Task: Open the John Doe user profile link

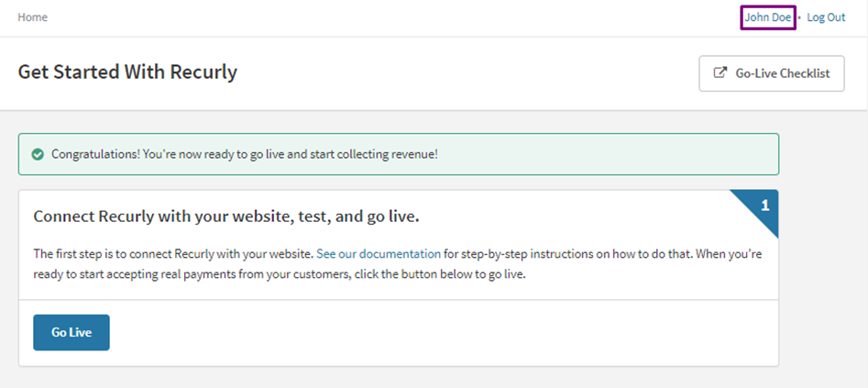Action: pos(768,17)
